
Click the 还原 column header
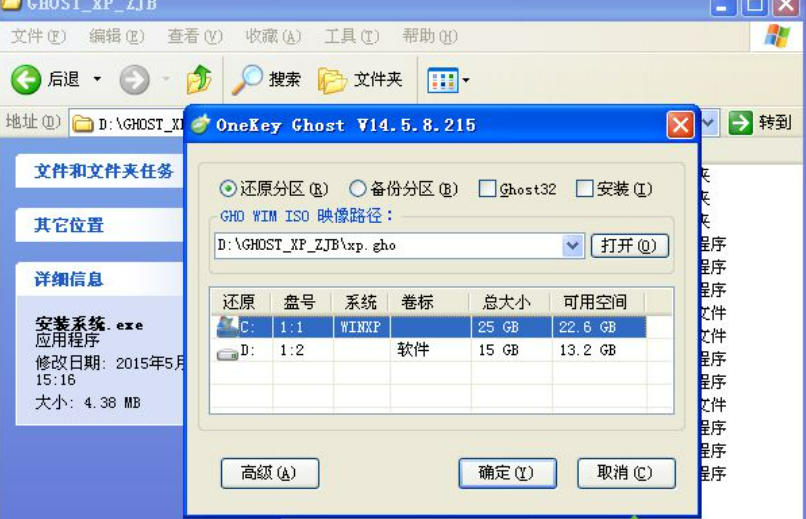pos(240,302)
